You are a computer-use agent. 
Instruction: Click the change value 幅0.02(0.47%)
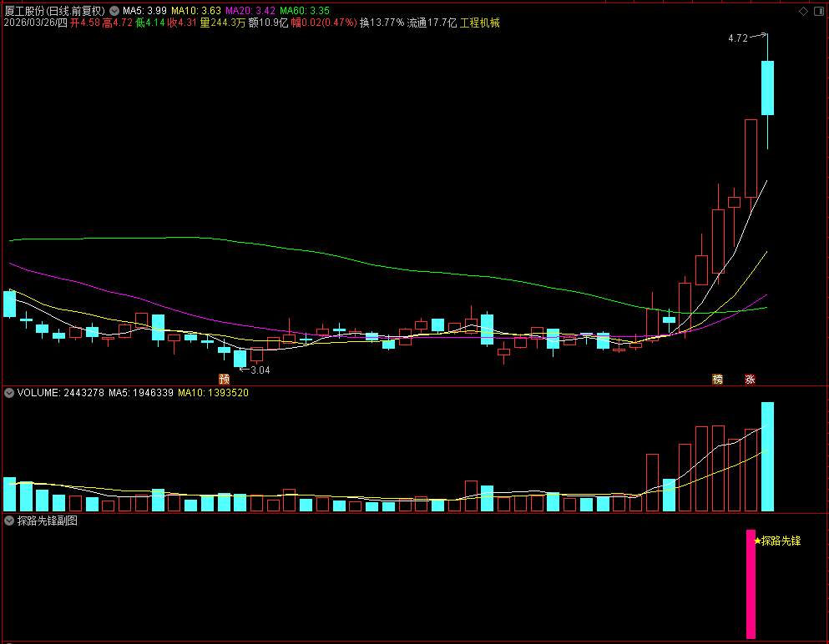click(x=324, y=23)
